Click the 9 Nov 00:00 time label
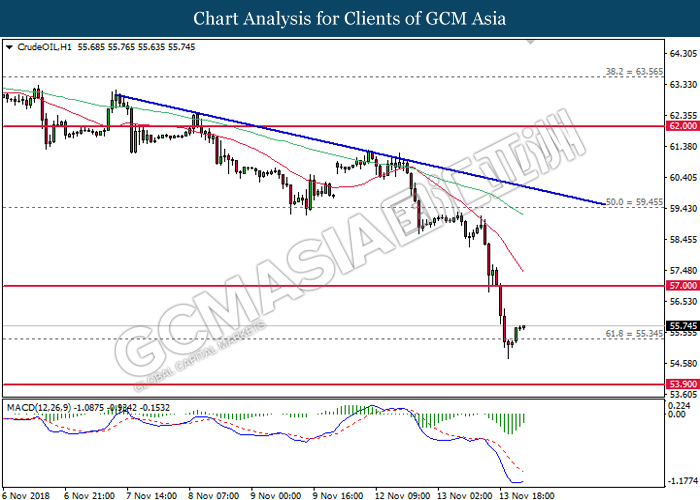The height and width of the screenshot is (500, 700). click(275, 495)
